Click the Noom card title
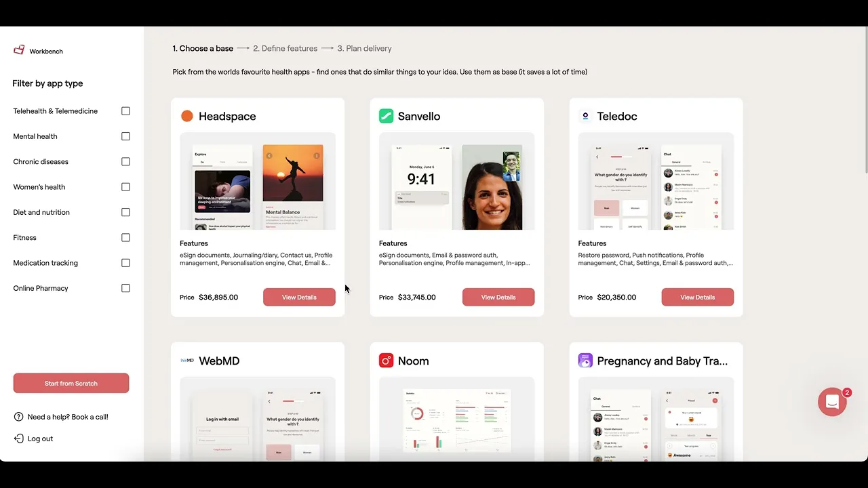The width and height of the screenshot is (868, 488). click(x=414, y=361)
